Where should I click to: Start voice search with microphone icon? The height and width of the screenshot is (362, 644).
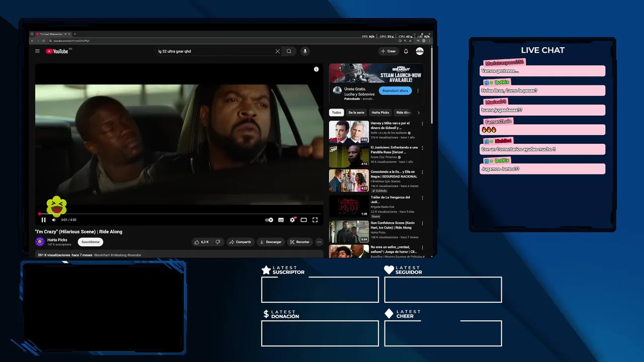[304, 51]
